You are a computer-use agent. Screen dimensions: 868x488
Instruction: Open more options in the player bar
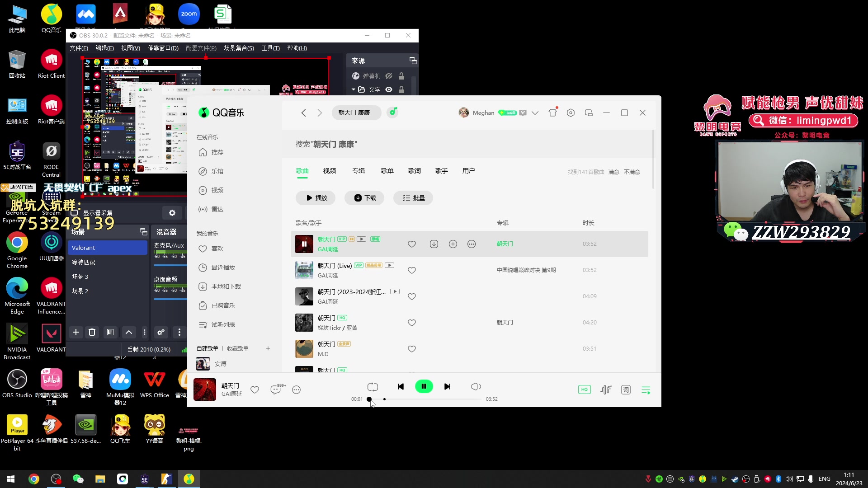(x=296, y=389)
